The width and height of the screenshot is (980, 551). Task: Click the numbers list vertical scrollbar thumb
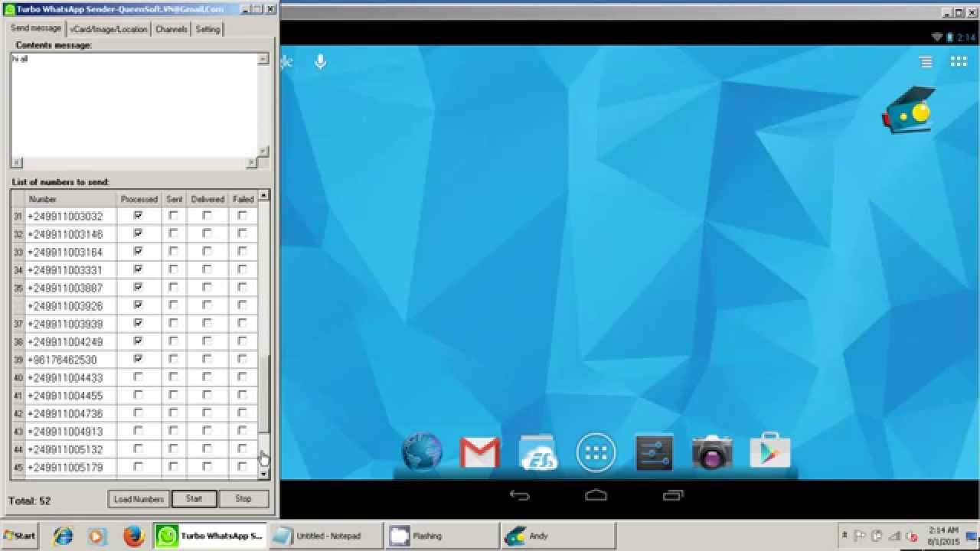coord(264,394)
